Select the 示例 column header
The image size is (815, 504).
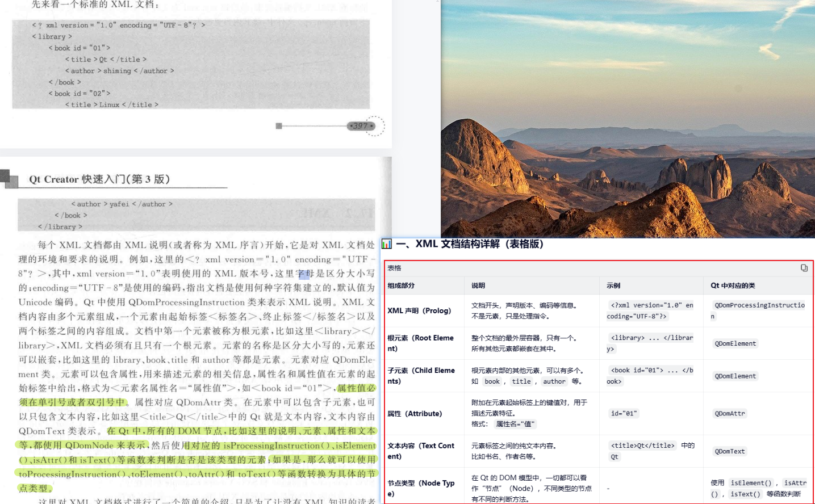(613, 285)
